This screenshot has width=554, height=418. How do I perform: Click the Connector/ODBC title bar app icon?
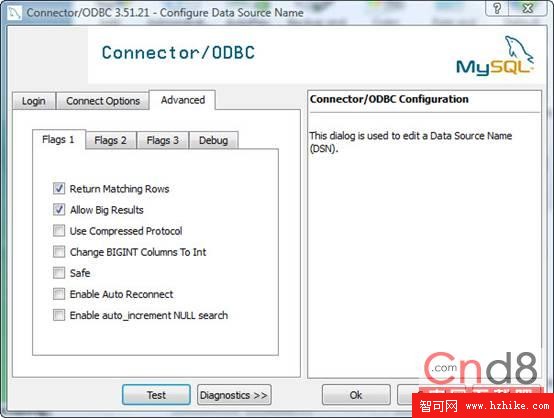coord(14,13)
